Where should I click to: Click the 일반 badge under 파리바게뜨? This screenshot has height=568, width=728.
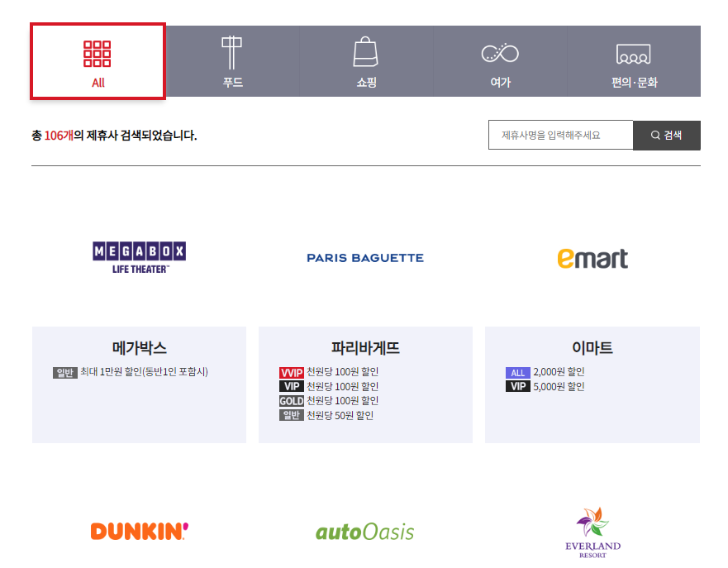[x=291, y=415]
